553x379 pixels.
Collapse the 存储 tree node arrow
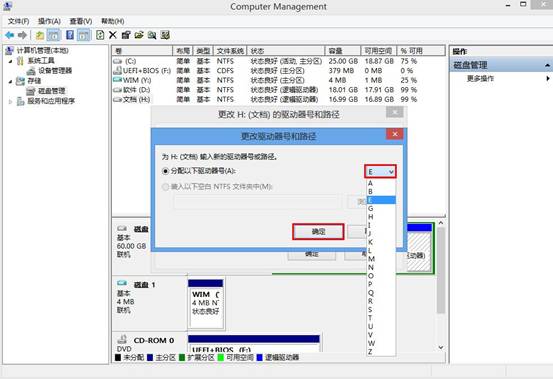click(11, 81)
